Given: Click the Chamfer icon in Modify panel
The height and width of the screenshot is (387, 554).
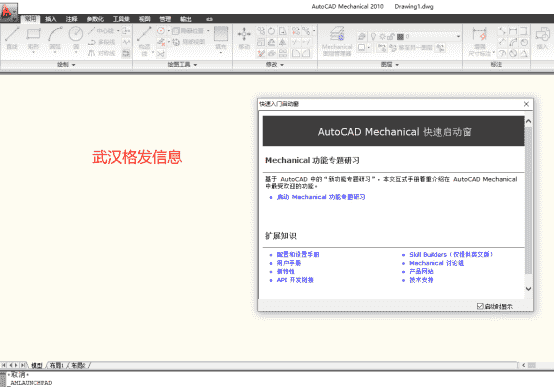Looking at the screenshot, I should point(306,53).
